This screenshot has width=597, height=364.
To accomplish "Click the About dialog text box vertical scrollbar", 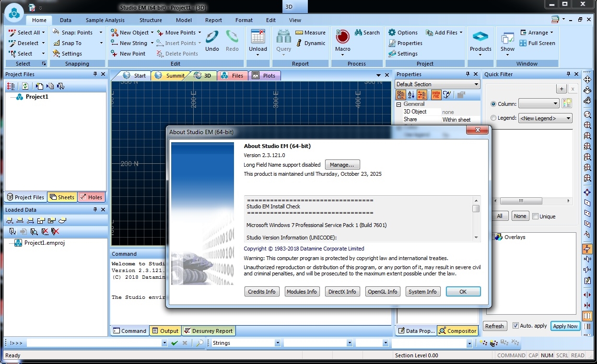I will click(476, 218).
